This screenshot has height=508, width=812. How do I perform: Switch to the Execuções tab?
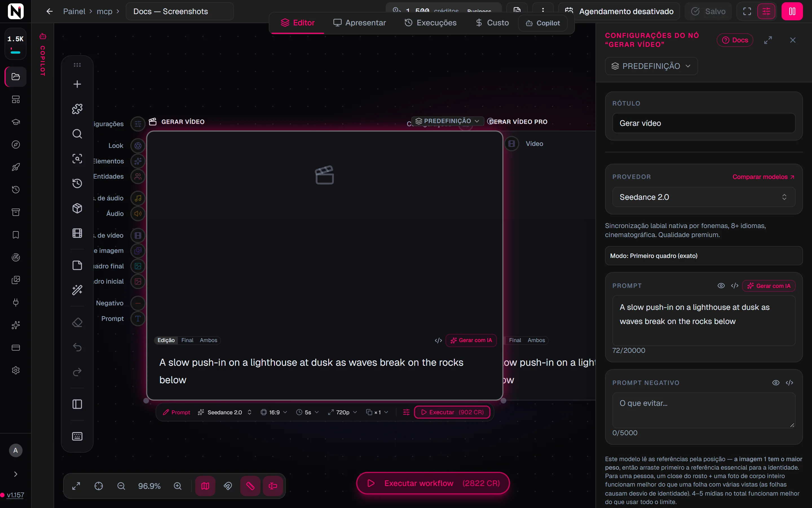431,23
